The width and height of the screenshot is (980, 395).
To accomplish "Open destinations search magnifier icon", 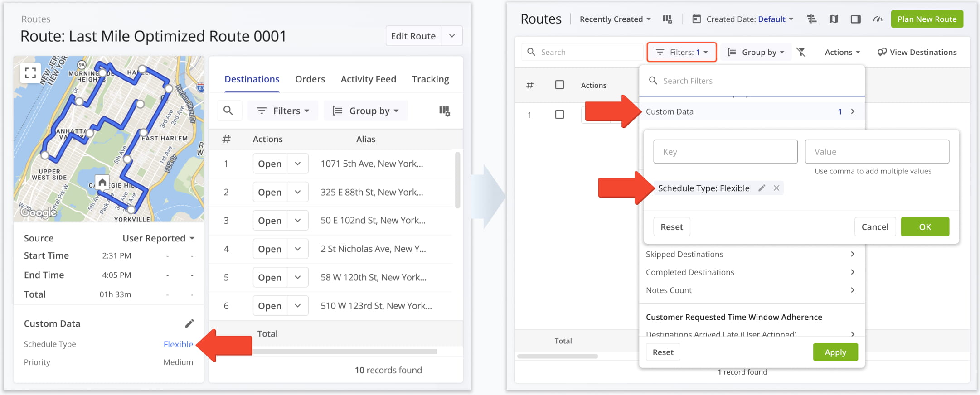I will click(x=228, y=111).
